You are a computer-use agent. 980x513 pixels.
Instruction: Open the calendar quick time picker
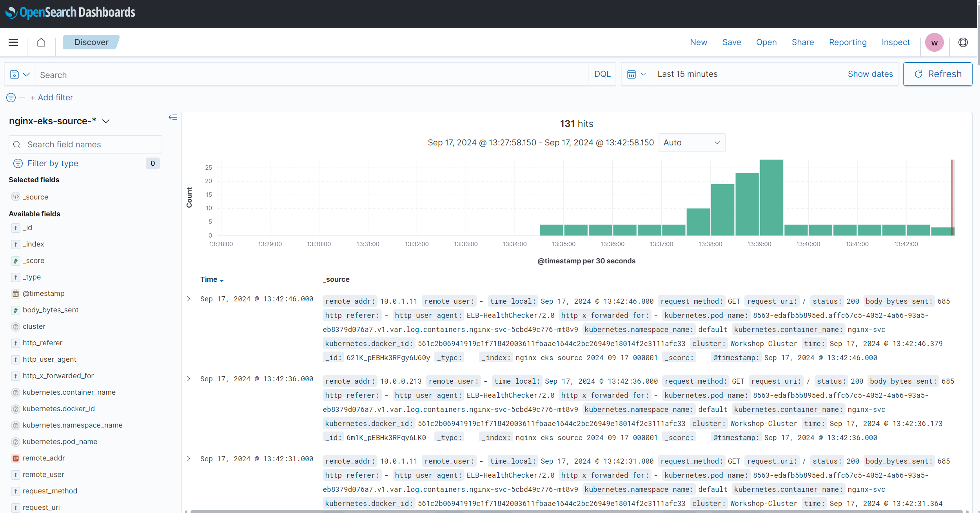pyautogui.click(x=637, y=74)
